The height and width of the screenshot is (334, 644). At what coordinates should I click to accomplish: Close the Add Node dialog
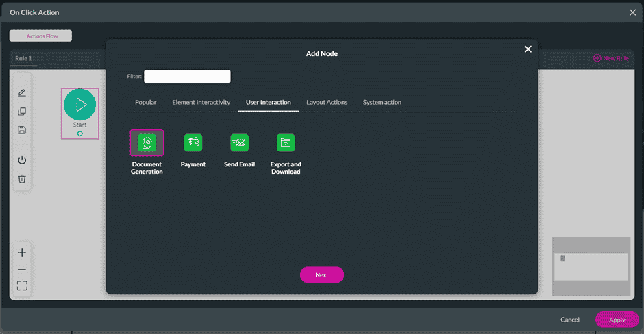(528, 49)
